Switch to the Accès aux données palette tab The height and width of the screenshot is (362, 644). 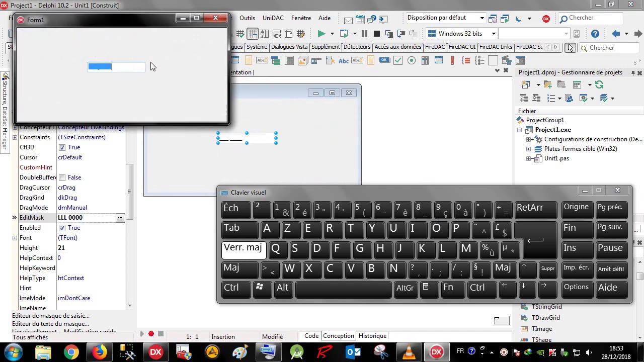click(x=398, y=47)
